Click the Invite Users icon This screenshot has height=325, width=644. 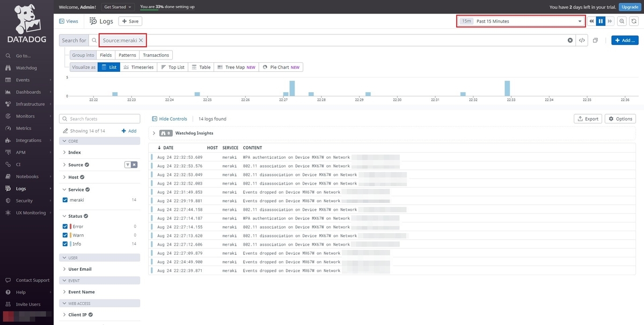[8, 304]
